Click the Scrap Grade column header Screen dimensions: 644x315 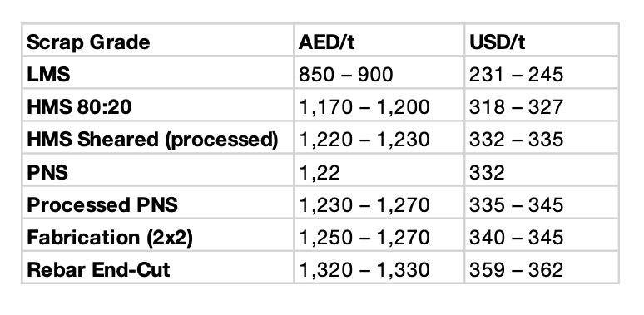point(88,42)
